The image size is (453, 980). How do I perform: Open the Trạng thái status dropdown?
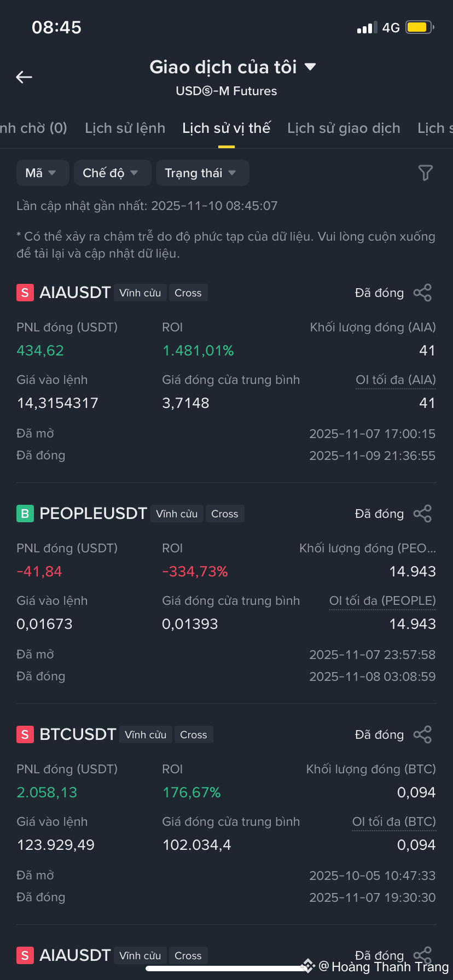[202, 173]
